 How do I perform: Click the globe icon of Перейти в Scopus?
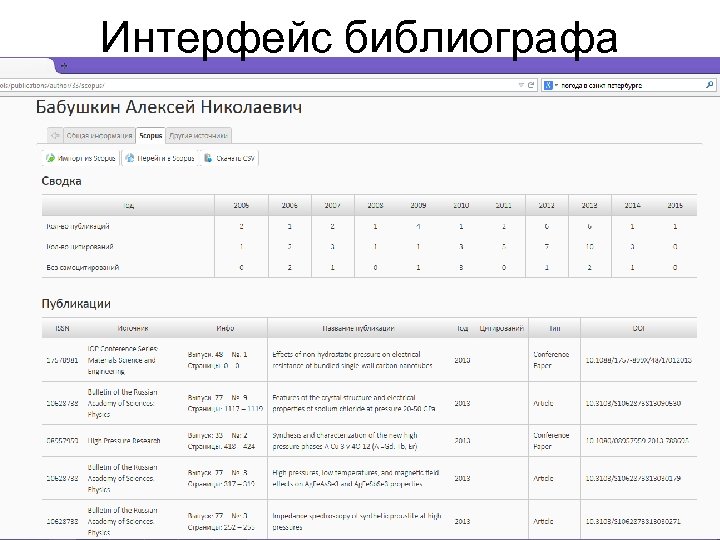130,158
